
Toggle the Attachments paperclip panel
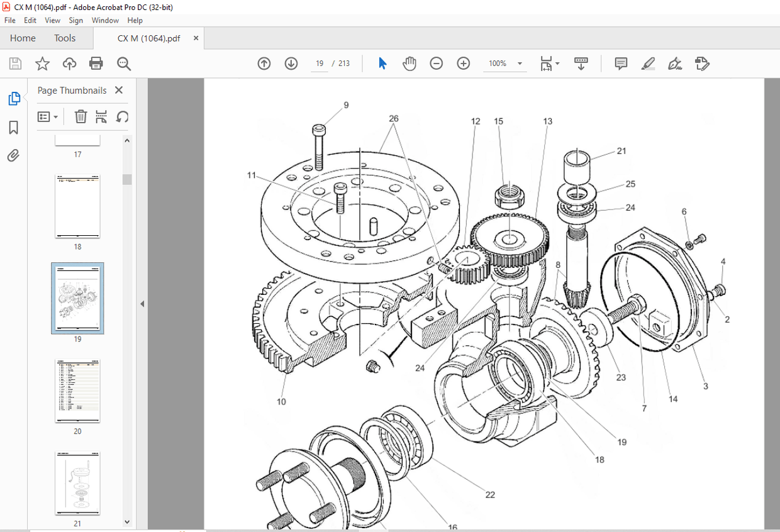[x=13, y=155]
